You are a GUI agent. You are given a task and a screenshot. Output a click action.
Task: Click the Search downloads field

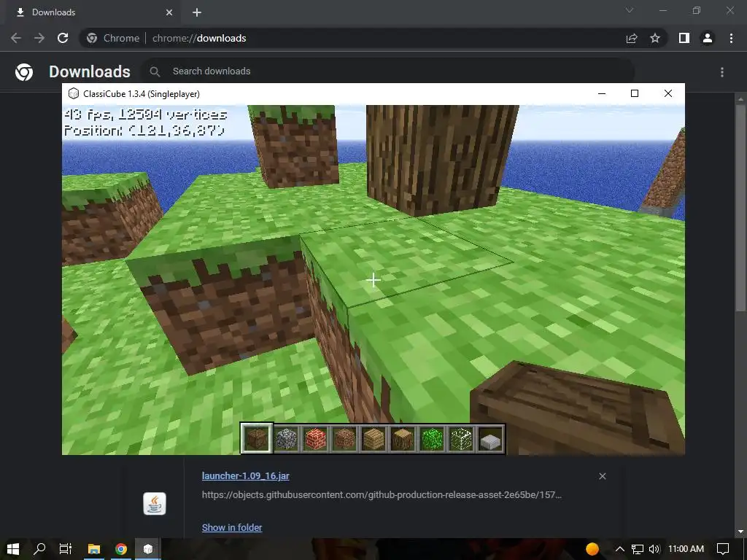point(388,71)
